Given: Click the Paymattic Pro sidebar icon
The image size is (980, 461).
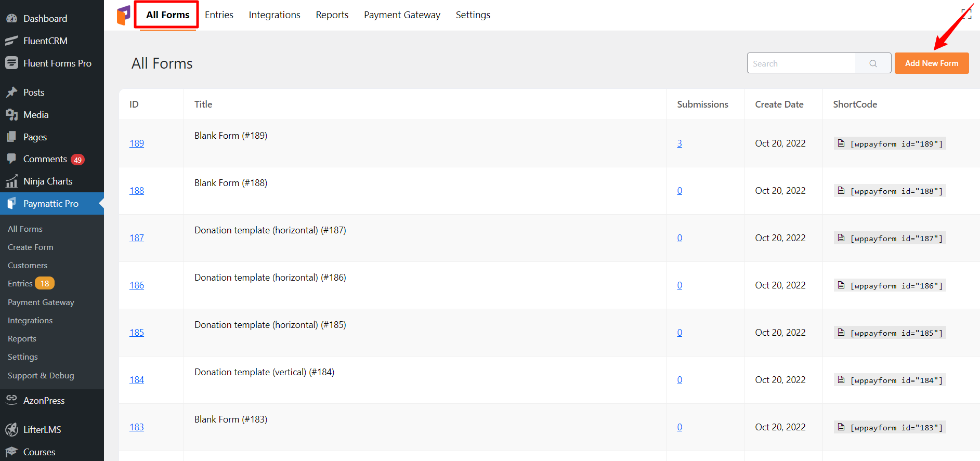Looking at the screenshot, I should point(11,203).
